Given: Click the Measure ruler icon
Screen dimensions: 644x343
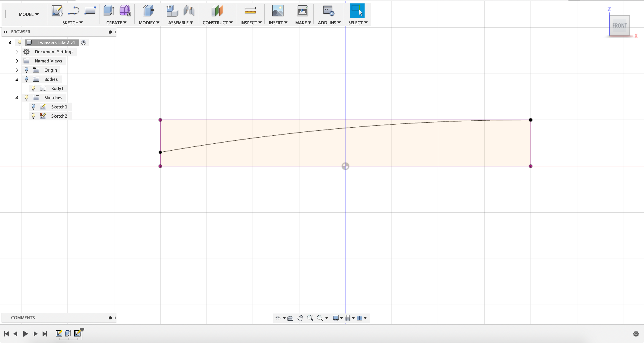Looking at the screenshot, I should [x=250, y=11].
